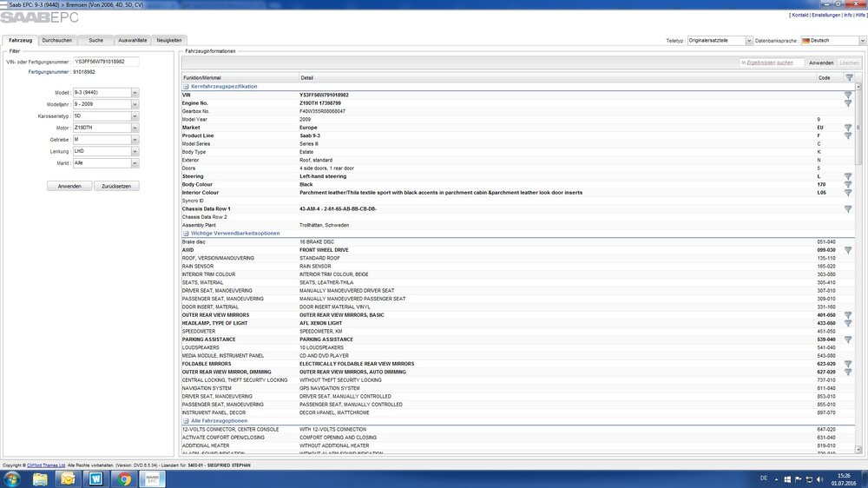Switch to the Durchsuchen tab

[57, 41]
